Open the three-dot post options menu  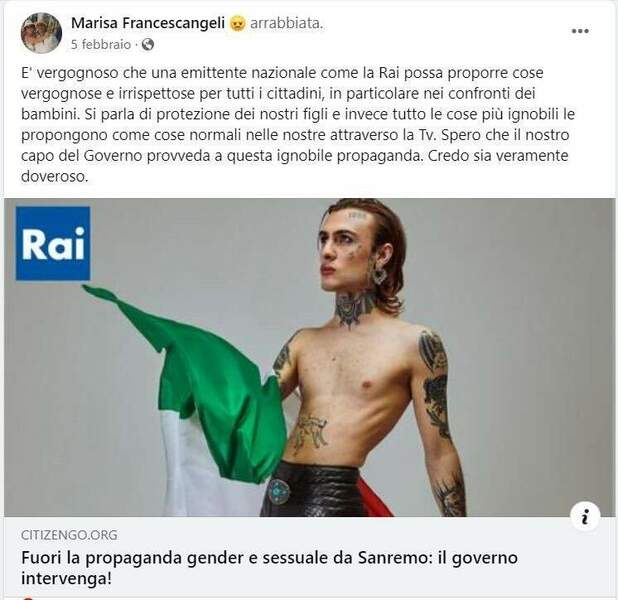580,31
